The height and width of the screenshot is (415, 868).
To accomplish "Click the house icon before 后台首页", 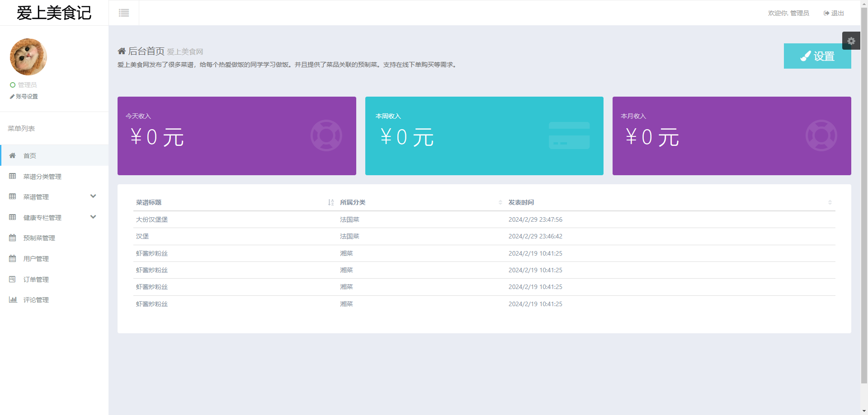I will tap(122, 51).
